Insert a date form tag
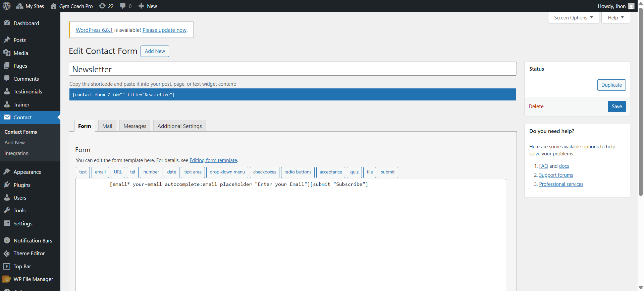 click(x=171, y=172)
